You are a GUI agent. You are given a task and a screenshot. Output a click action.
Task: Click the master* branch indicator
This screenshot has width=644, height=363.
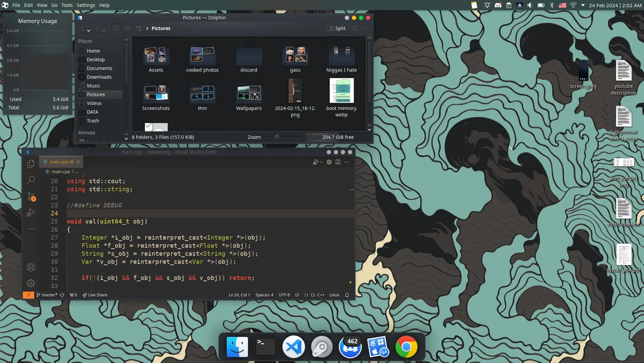[47, 294]
